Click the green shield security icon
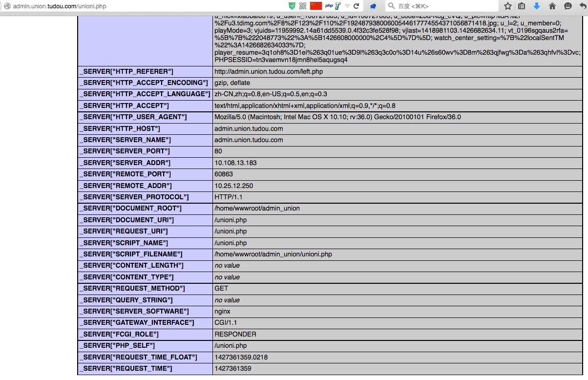The height and width of the screenshot is (380, 588). point(292,6)
